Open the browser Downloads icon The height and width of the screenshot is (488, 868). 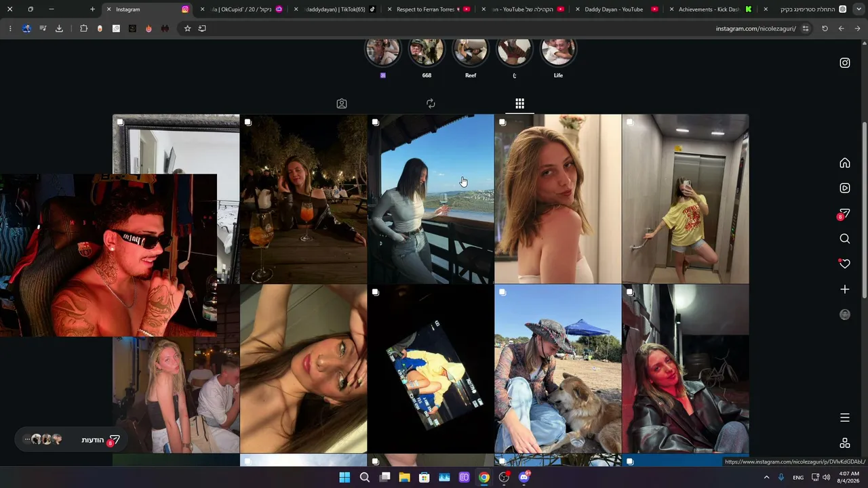59,28
